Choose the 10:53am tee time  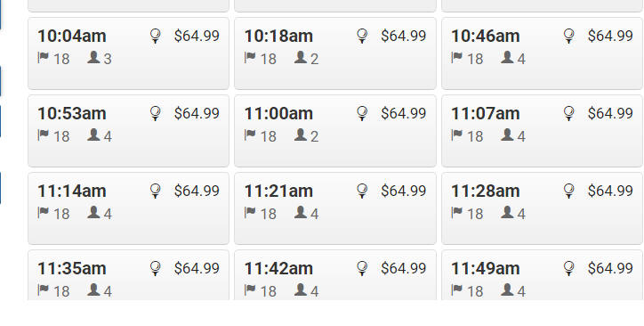point(128,131)
